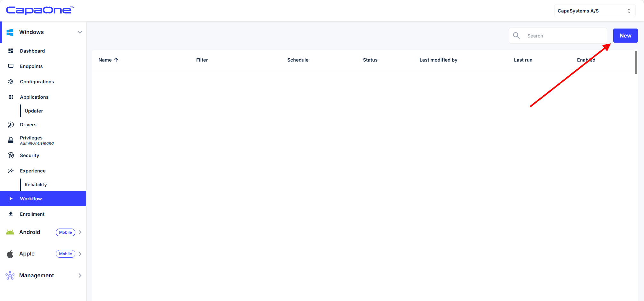The height and width of the screenshot is (301, 644).
Task: Expand the Management section chevron
Action: pyautogui.click(x=80, y=275)
